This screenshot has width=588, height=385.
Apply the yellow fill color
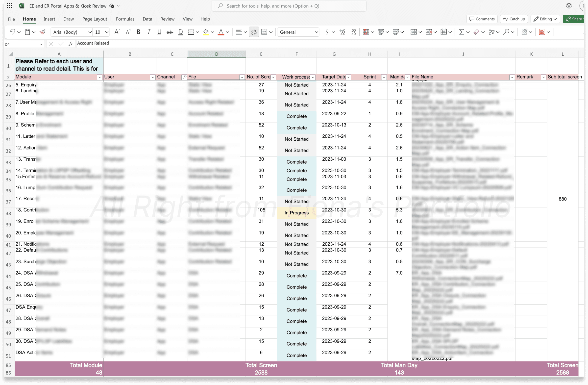[x=206, y=32]
